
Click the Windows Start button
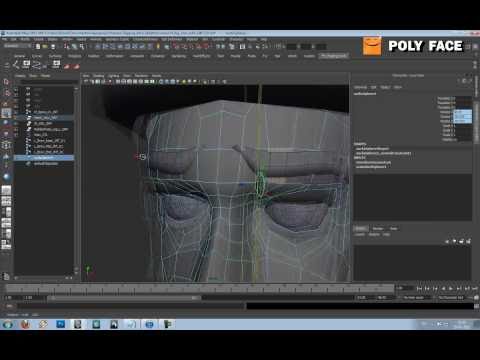[7, 324]
